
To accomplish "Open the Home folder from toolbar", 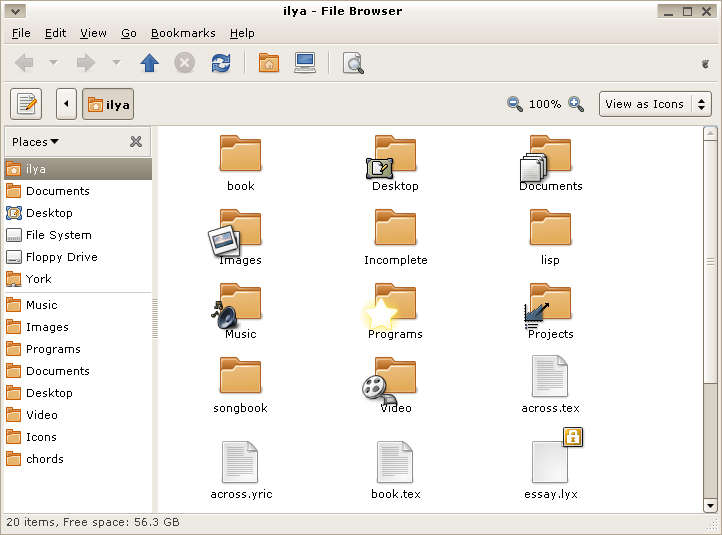I will (x=269, y=63).
